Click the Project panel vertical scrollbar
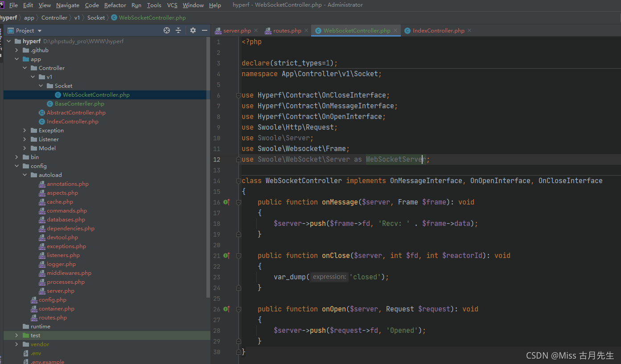The width and height of the screenshot is (621, 364). [208, 167]
